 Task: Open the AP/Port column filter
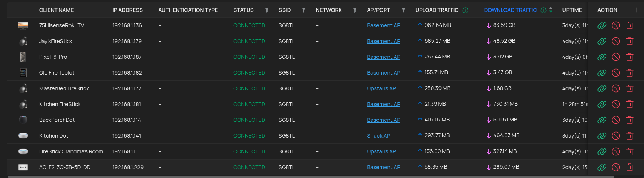point(403,10)
